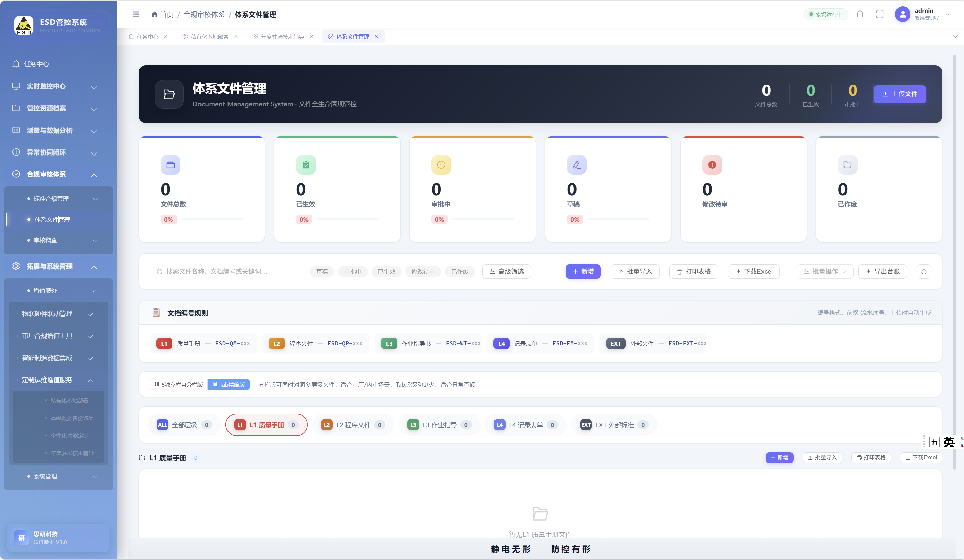
Task: Click the notification bell icon in header
Action: point(860,15)
